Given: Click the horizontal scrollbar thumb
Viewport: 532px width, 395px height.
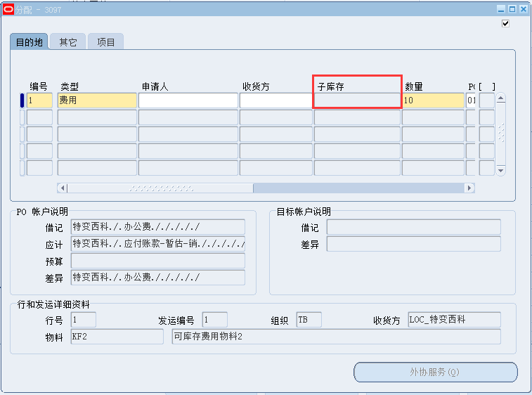Looking at the screenshot, I should [x=160, y=188].
